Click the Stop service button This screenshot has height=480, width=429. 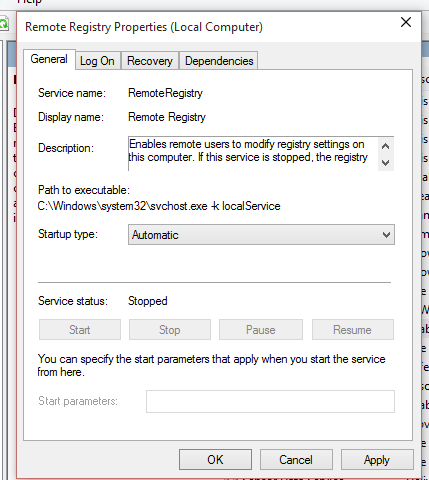tap(170, 330)
